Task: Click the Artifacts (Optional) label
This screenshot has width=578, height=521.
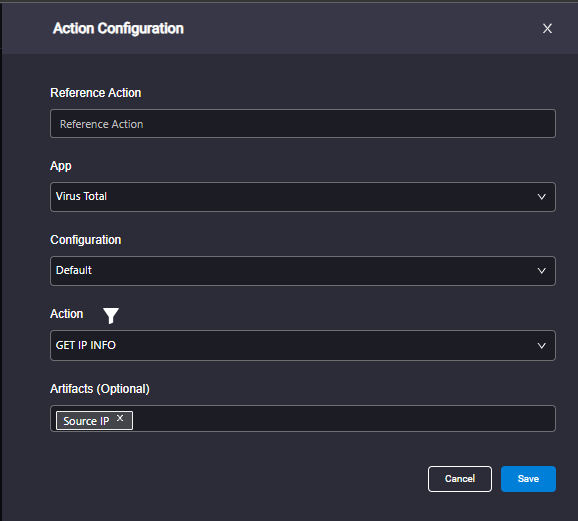Action: [100, 389]
